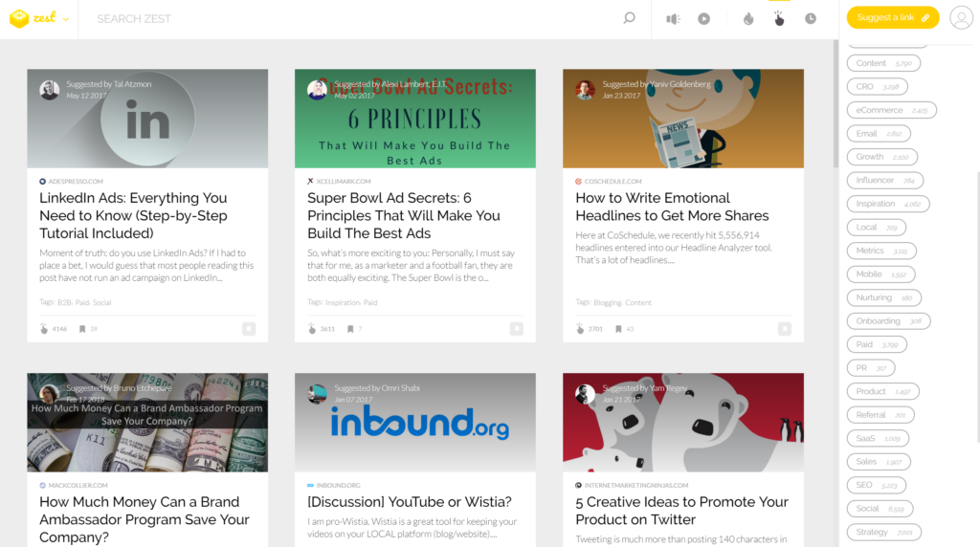
Task: Select the Onboarding tag pill
Action: coord(888,321)
